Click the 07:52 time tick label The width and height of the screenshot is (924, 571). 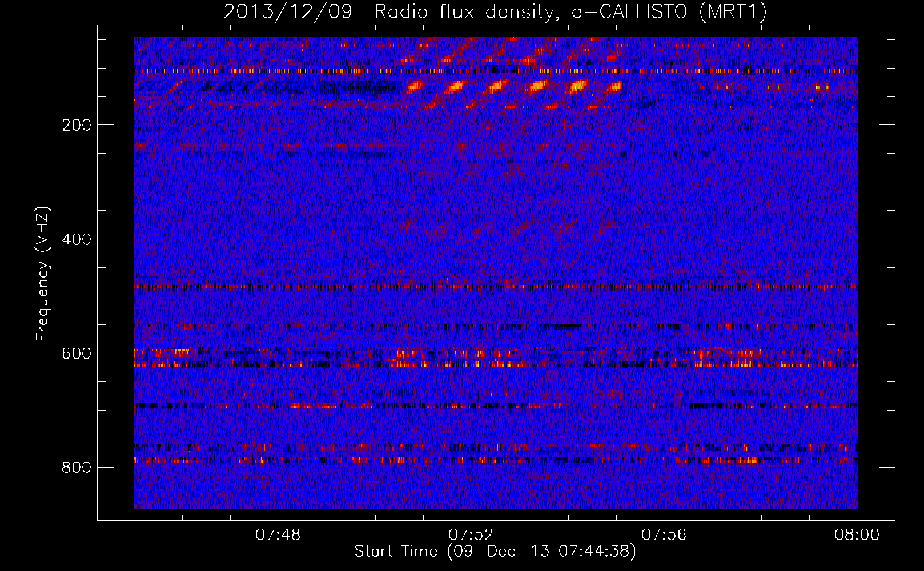point(471,535)
